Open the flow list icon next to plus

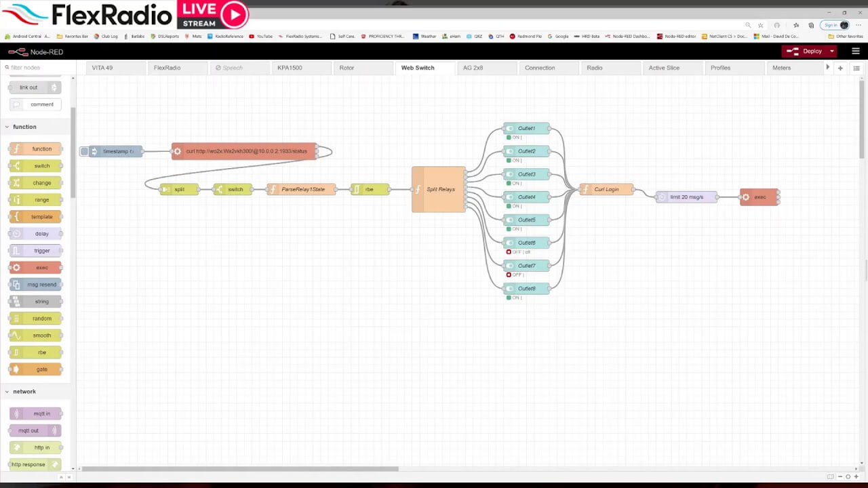click(856, 68)
